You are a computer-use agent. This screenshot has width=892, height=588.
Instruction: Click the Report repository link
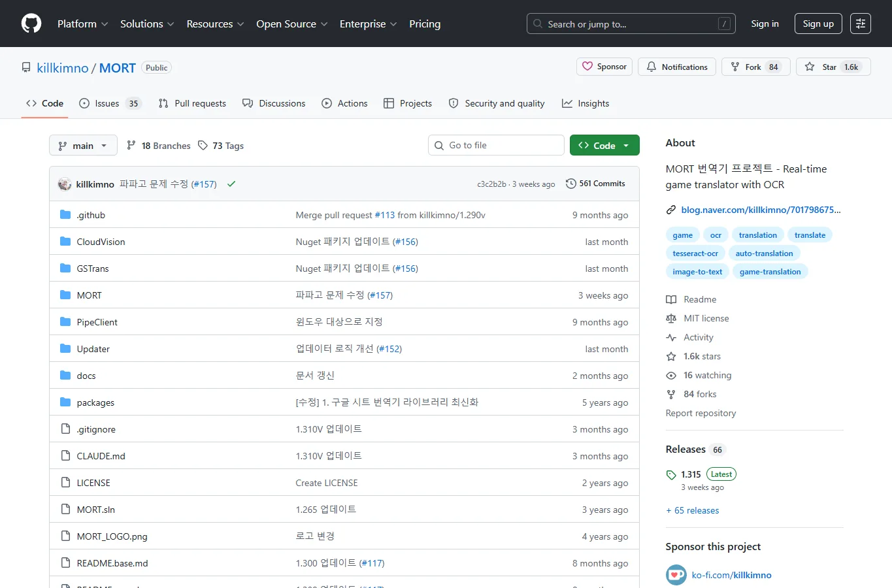(x=701, y=413)
